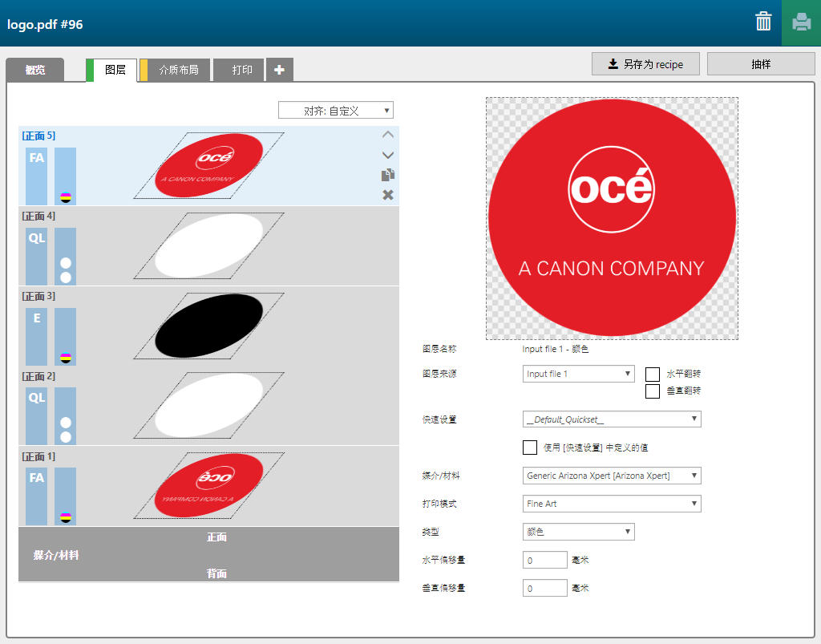
Task: Click the [正面 4] layer label
Action: pyautogui.click(x=38, y=216)
